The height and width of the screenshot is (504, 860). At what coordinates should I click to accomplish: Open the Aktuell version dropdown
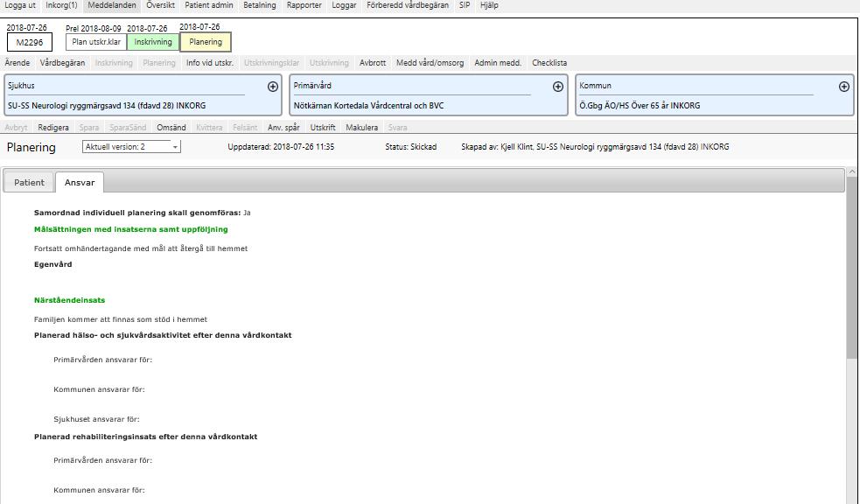pyautogui.click(x=131, y=147)
